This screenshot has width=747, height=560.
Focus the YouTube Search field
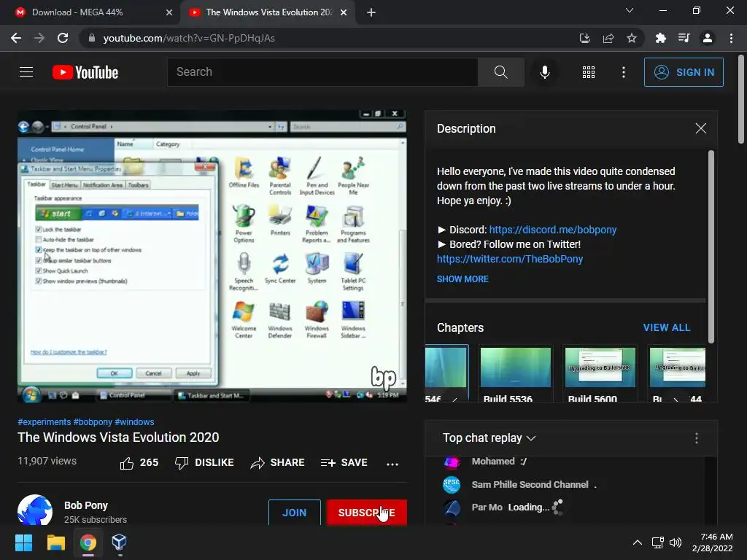tap(322, 72)
